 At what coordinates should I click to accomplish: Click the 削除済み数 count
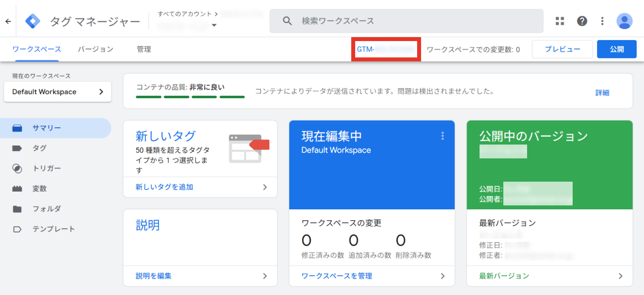401,241
